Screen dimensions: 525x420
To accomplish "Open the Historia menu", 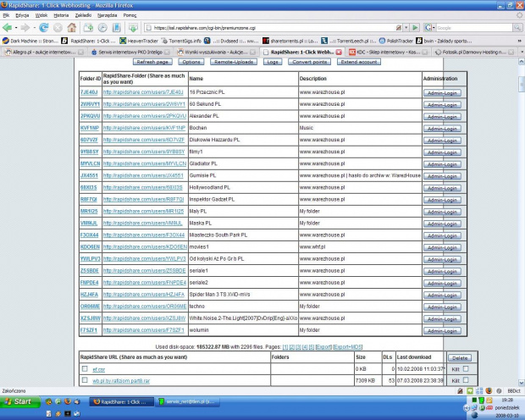I will pyautogui.click(x=61, y=15).
